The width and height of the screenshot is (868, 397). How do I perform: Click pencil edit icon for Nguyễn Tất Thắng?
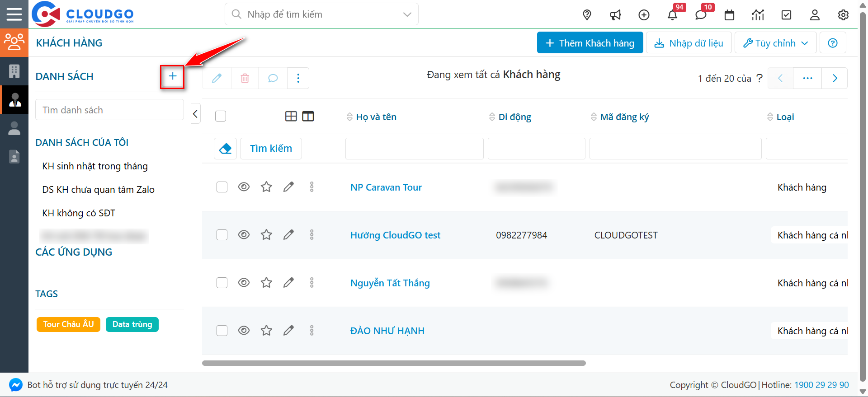point(288,283)
